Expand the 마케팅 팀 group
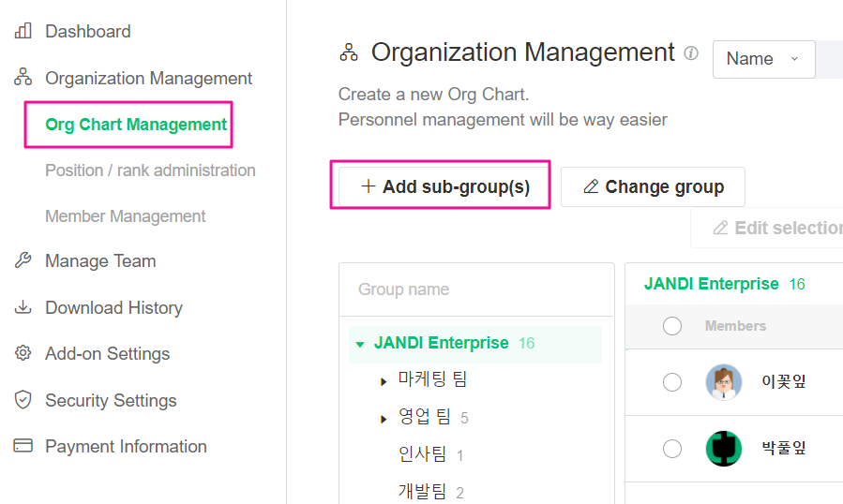The height and width of the screenshot is (504, 843). 384,381
